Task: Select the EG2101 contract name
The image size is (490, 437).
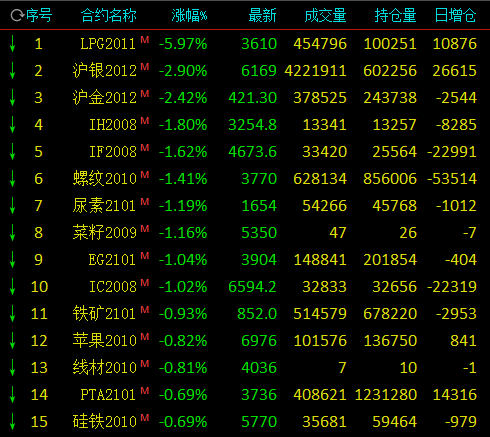Action: pyautogui.click(x=112, y=260)
